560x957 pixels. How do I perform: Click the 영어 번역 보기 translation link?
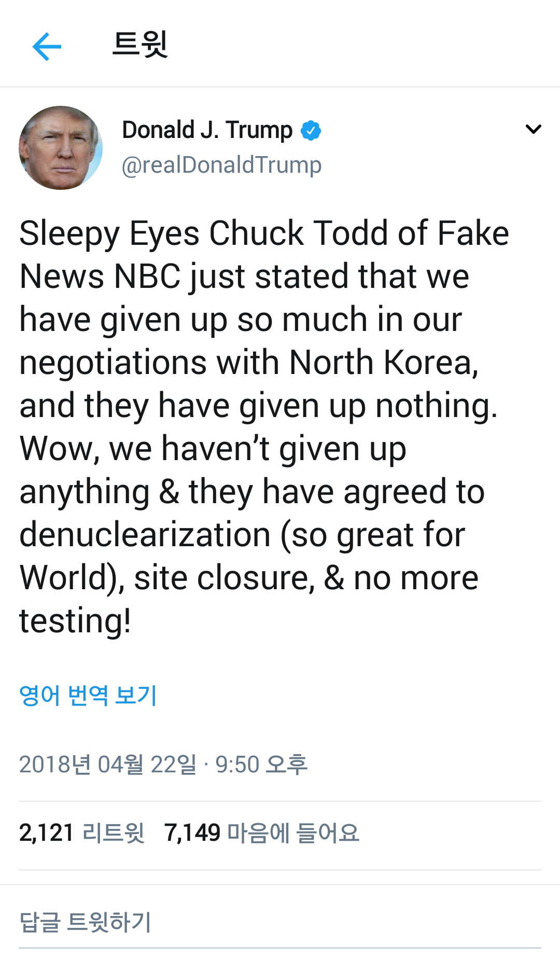88,696
